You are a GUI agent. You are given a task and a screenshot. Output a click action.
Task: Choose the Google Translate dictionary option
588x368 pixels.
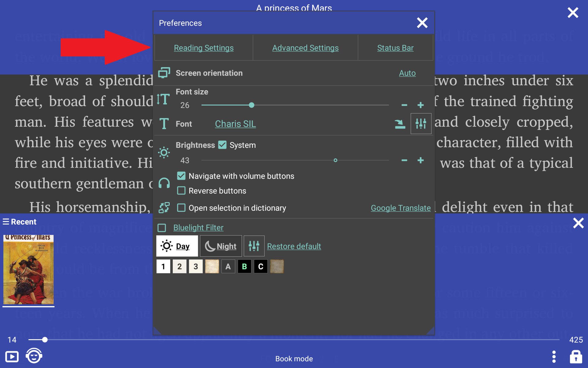click(401, 208)
